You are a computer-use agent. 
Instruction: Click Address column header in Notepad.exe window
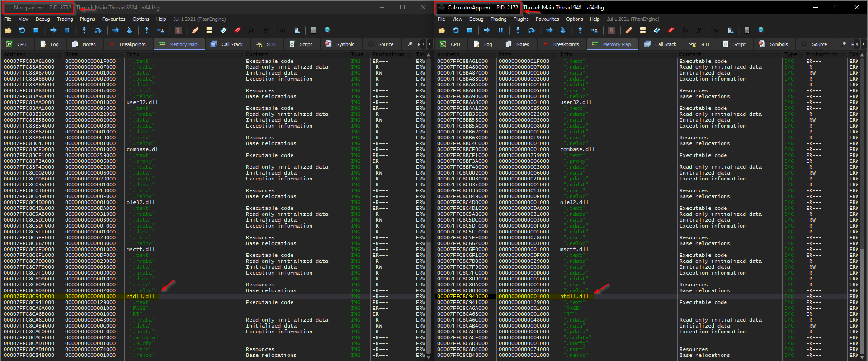click(33, 54)
